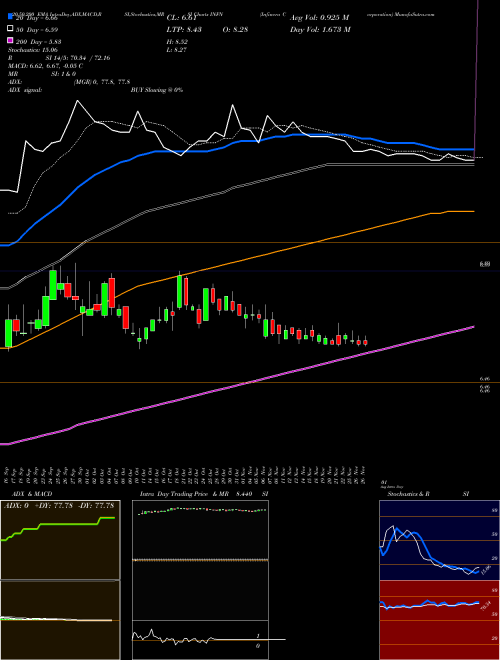500x660 pixels.
Task: Select the '50 Day = 6.59' legend text
Action: pos(37,29)
